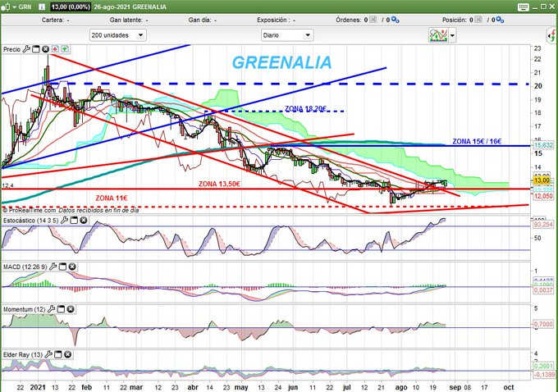Maximize the MACD panel
Image resolution: width=558 pixels, height=392 pixels.
pyautogui.click(x=62, y=267)
